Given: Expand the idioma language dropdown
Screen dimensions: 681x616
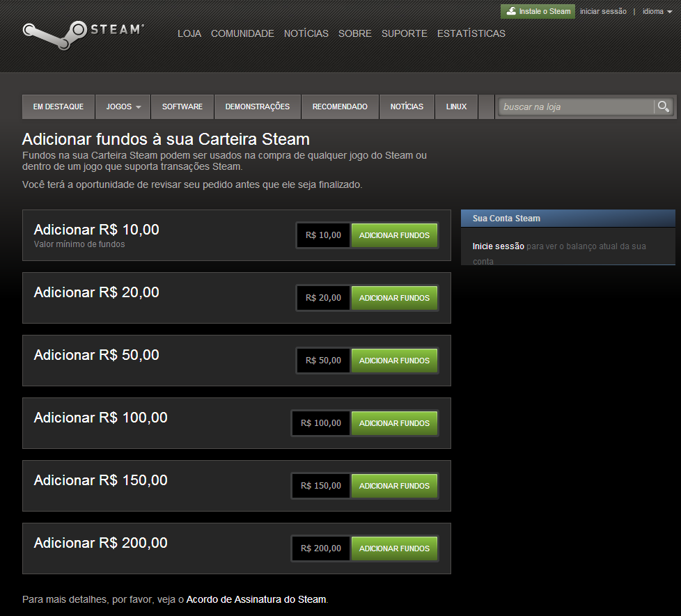Looking at the screenshot, I should pyautogui.click(x=657, y=11).
